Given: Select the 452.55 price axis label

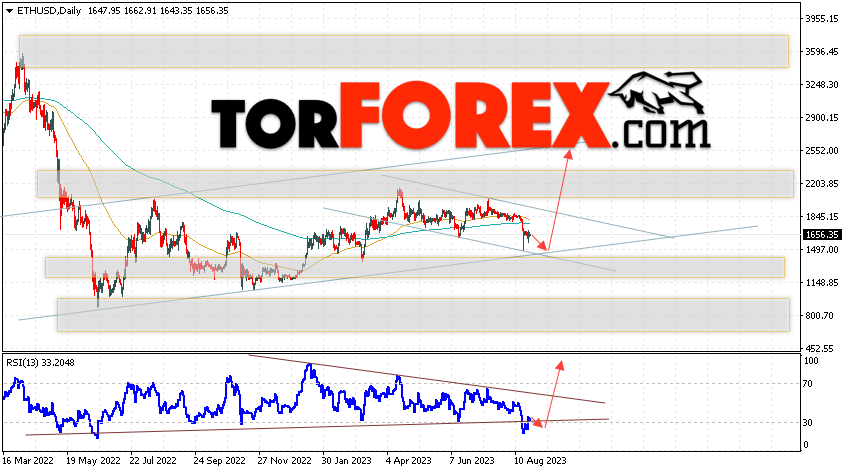Looking at the screenshot, I should coord(820,348).
